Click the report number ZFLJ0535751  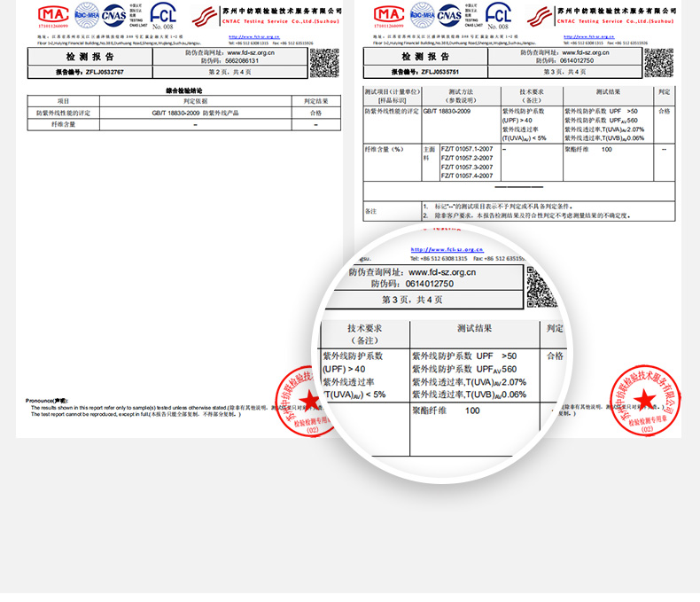click(x=440, y=72)
